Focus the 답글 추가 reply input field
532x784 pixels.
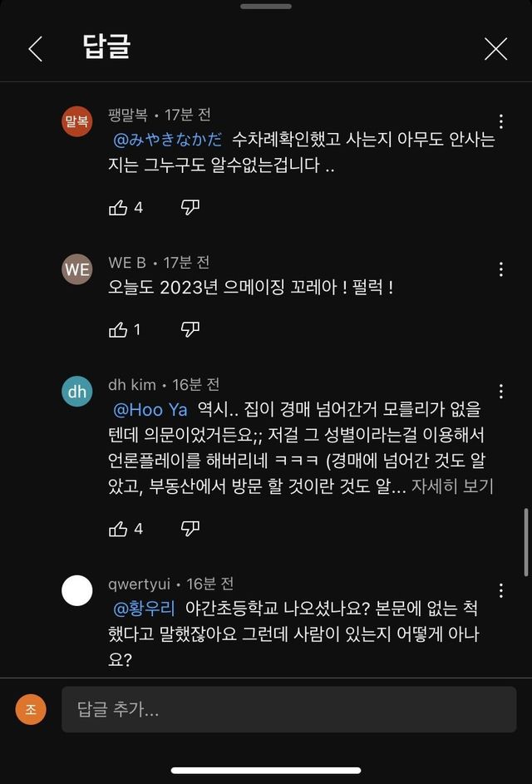click(x=289, y=709)
